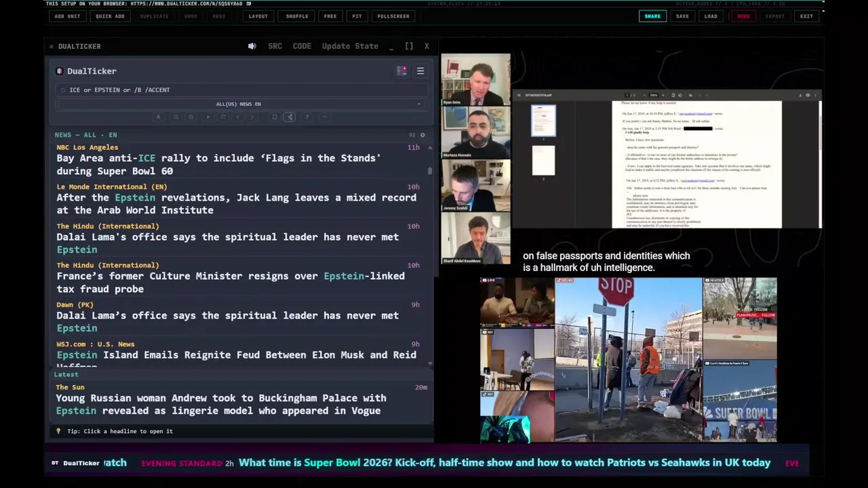Screen dimensions: 868x488
Task: Click the SAVE button
Action: 682,16
